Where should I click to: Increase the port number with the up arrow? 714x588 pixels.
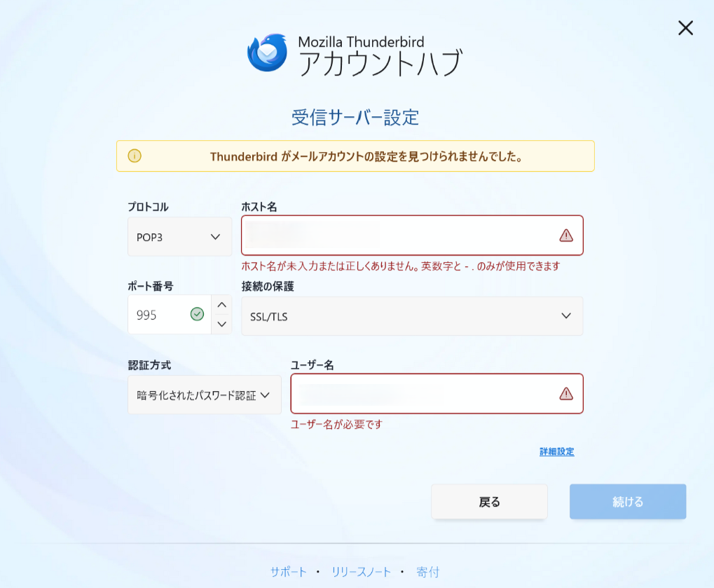(221, 306)
